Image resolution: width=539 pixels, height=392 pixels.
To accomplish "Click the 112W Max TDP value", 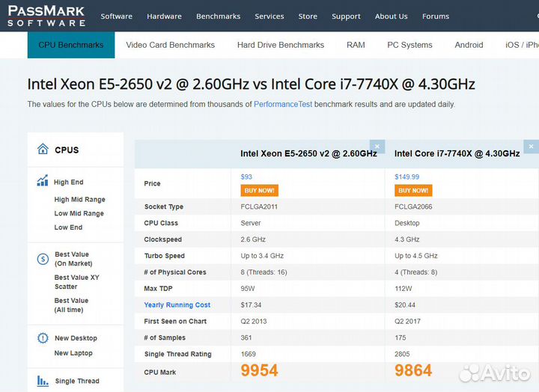I will (x=404, y=288).
